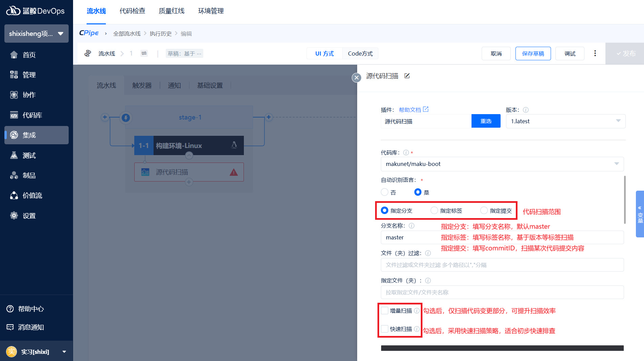Select 否 for 自动识别语言
The image size is (644, 361).
pos(385,192)
